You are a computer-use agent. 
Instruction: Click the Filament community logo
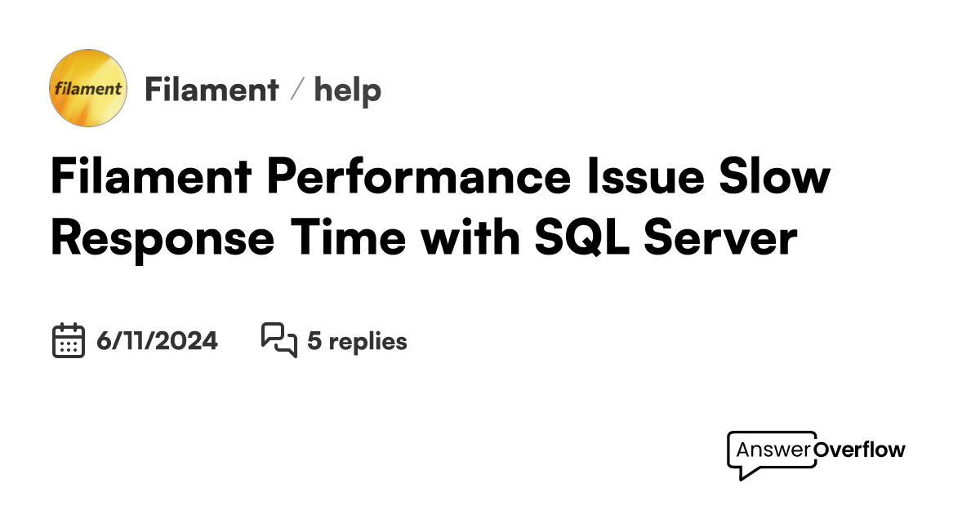pos(88,88)
